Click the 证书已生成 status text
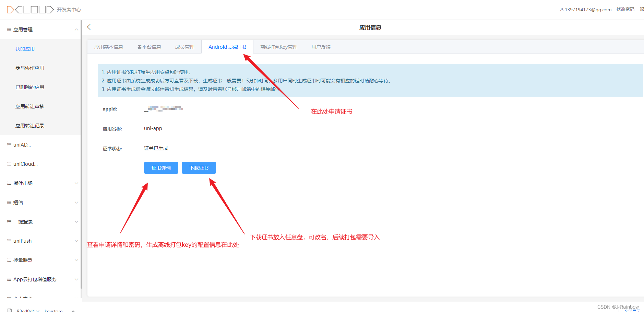Viewport: 644px width, 312px height. [156, 148]
